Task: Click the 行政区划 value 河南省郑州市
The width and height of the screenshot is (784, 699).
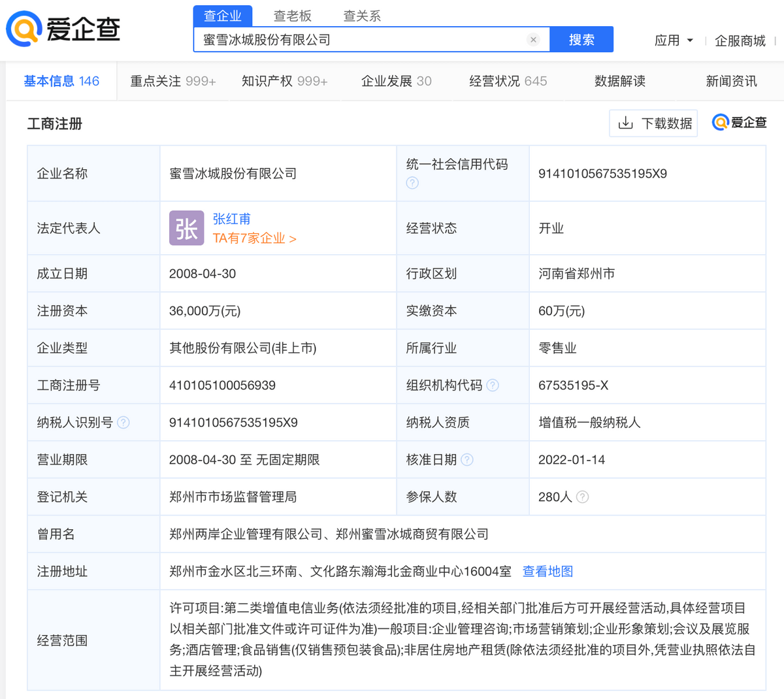Action: 576,274
